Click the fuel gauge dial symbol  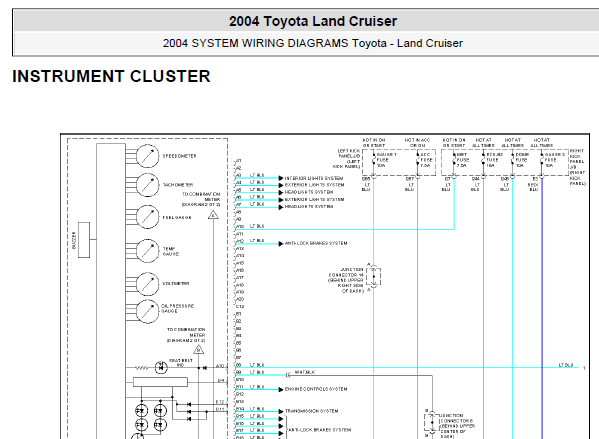tap(147, 217)
